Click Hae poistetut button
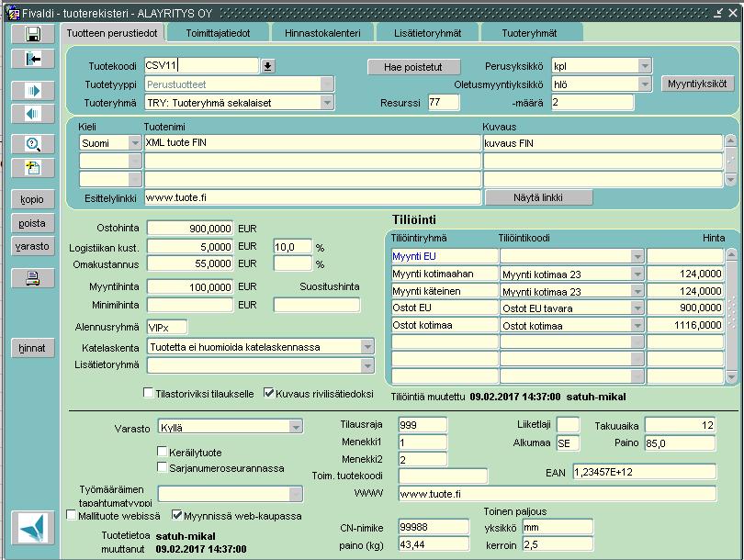Screen dimensions: 744x560 (x=413, y=67)
